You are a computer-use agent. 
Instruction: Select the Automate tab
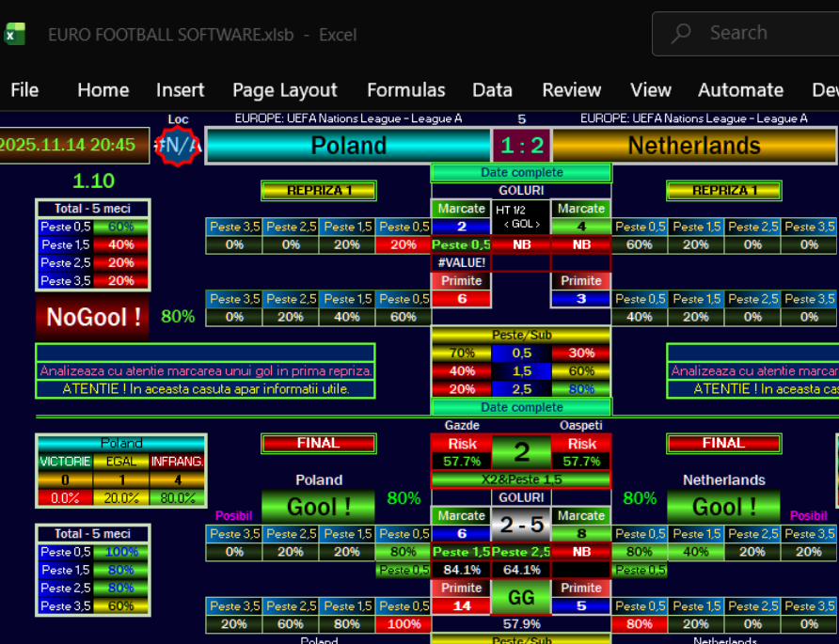(x=740, y=90)
